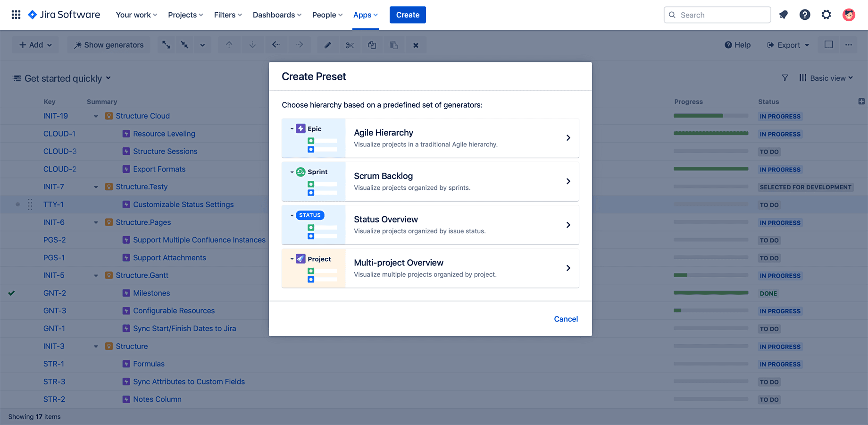Click the indent right arrow icon
The height and width of the screenshot is (425, 868).
[x=300, y=45]
